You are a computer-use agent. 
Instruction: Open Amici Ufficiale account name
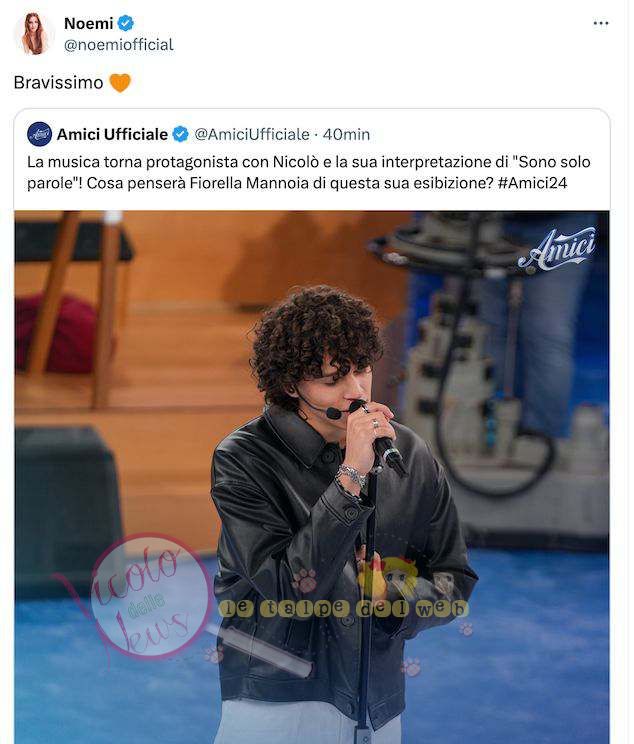coord(112,135)
